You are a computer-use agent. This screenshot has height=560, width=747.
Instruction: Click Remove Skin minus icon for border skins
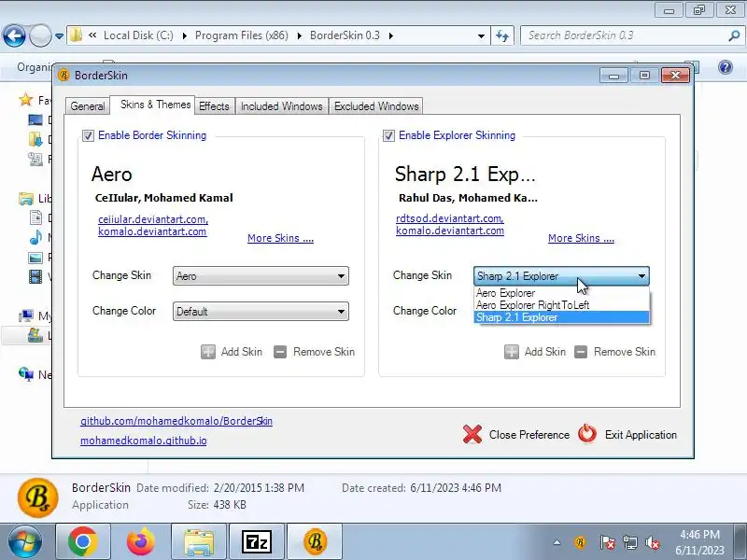click(x=280, y=352)
